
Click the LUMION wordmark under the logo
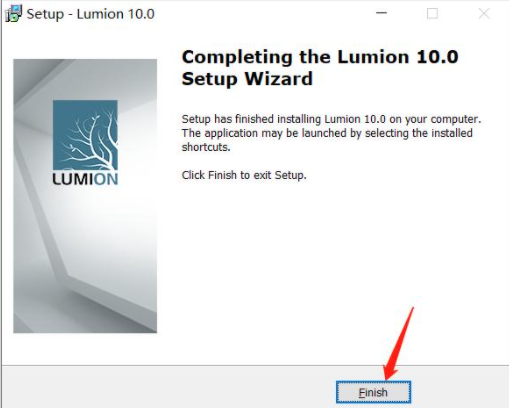coord(85,179)
